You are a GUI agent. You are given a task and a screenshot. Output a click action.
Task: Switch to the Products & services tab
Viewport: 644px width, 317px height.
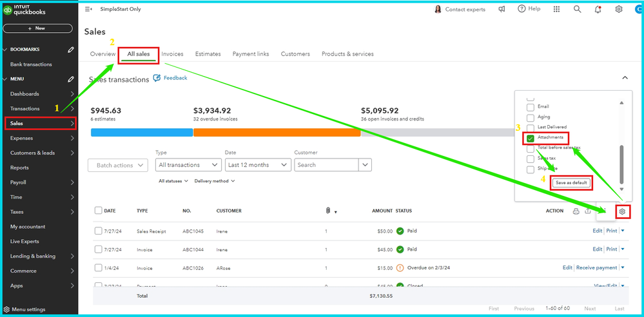347,53
